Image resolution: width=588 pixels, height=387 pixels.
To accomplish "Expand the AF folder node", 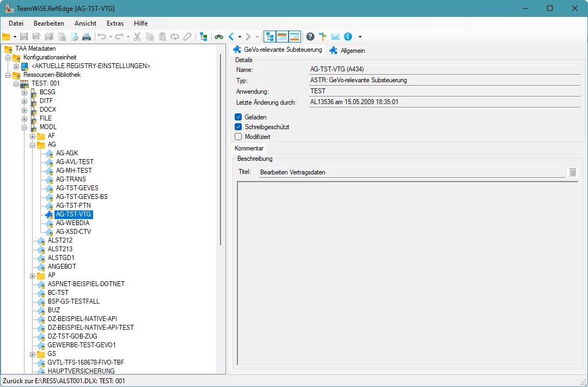I will pyautogui.click(x=33, y=136).
